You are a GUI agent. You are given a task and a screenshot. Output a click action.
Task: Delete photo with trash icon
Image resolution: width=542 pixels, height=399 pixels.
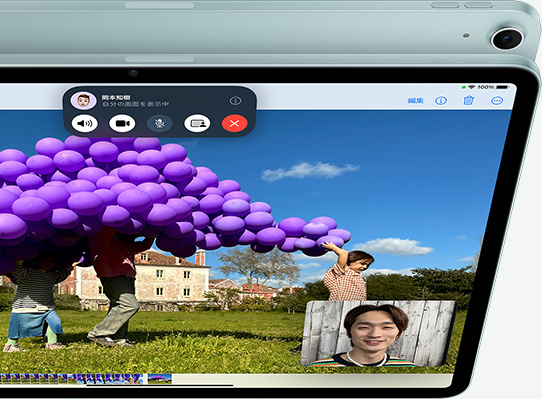[468, 100]
